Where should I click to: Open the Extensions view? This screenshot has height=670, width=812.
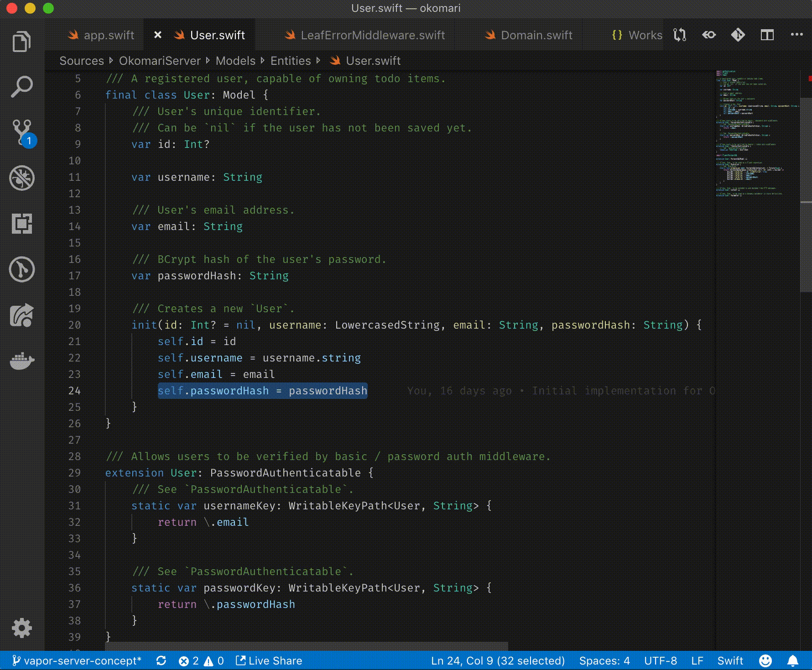click(x=21, y=224)
